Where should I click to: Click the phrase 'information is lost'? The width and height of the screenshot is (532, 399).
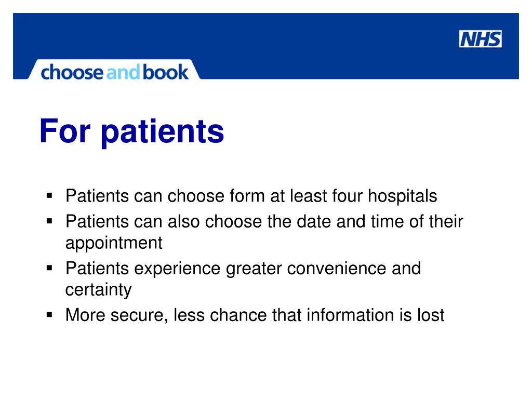(x=376, y=315)
